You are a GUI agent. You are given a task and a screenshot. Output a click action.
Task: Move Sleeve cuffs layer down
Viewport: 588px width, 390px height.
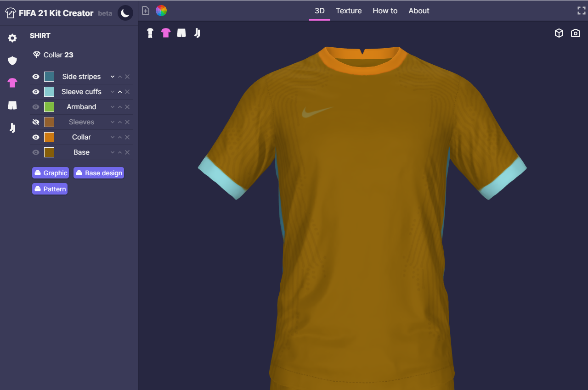pyautogui.click(x=113, y=92)
